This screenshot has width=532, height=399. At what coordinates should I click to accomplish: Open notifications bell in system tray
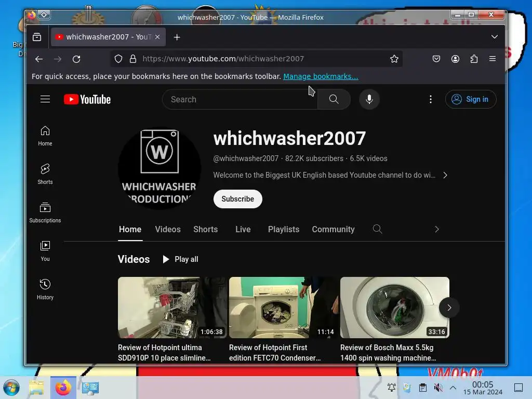click(x=392, y=388)
